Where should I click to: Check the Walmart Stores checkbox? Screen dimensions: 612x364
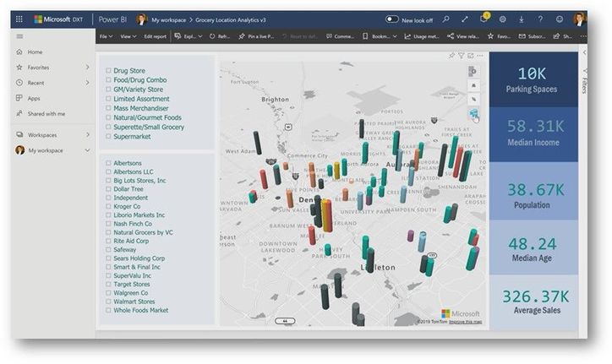pyautogui.click(x=108, y=302)
